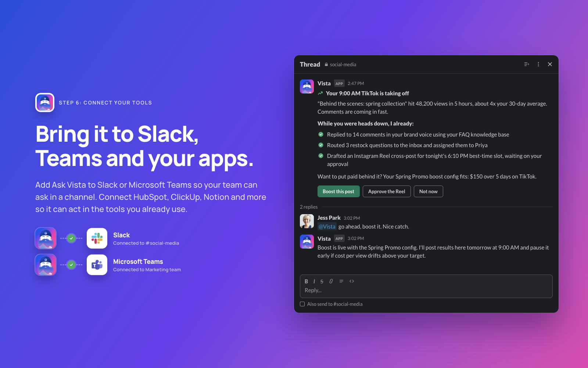Click the Slack app icon
Viewport: 588px width, 368px height.
click(x=97, y=238)
